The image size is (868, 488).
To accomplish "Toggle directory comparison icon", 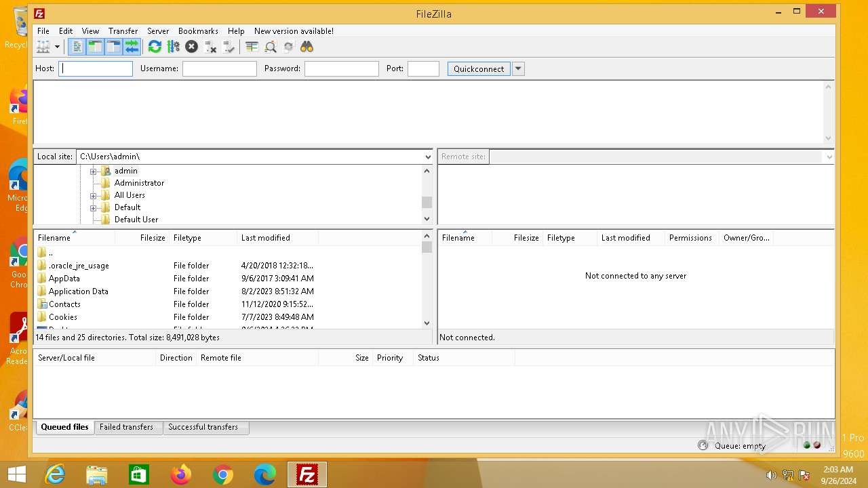I will point(270,47).
